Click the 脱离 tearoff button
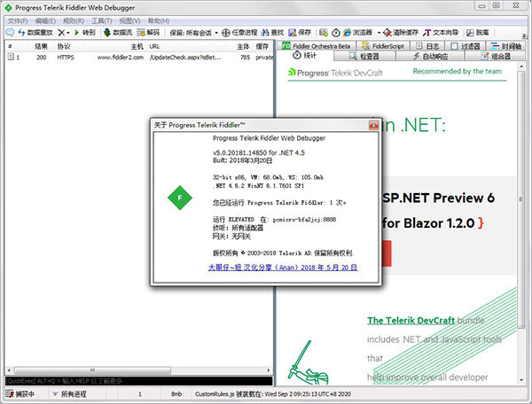Viewport: 532px width, 404px height. pyautogui.click(x=478, y=32)
